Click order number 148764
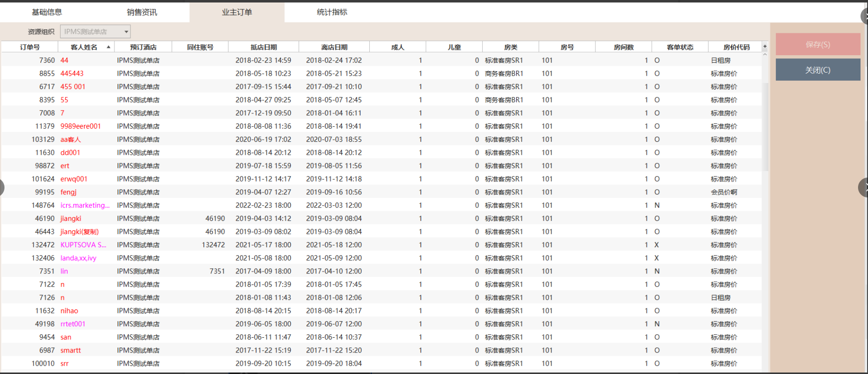The width and height of the screenshot is (868, 374). 43,205
